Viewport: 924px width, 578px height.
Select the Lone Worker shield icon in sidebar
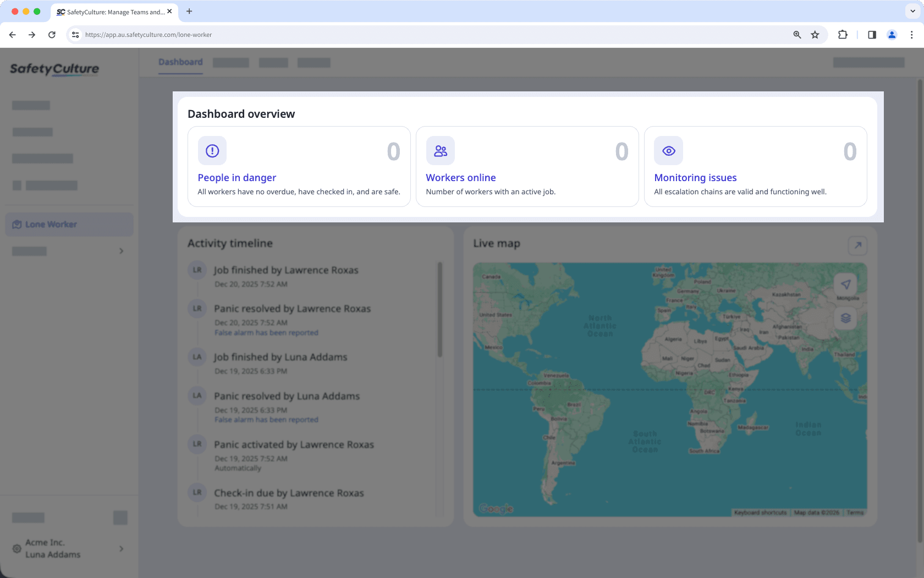click(x=16, y=224)
